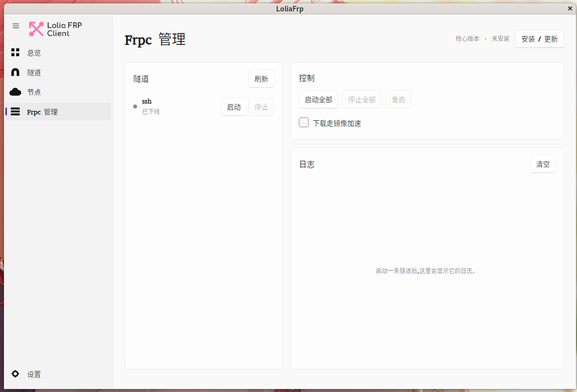
Task: Click 启动全部 to start all
Action: tap(318, 100)
